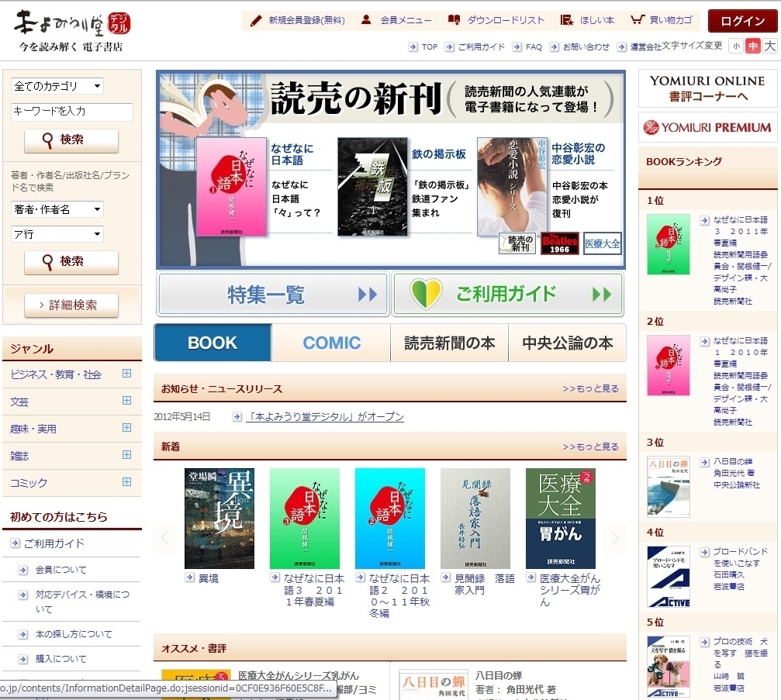Open 鉄の掲示板 featured cover in banner
Image resolution: width=781 pixels, height=700 pixels.
372,186
